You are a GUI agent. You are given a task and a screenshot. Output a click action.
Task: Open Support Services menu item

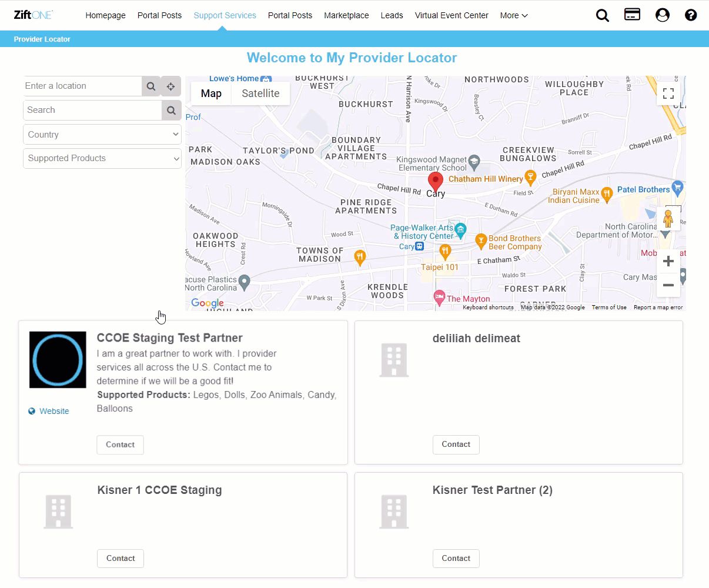click(x=225, y=15)
